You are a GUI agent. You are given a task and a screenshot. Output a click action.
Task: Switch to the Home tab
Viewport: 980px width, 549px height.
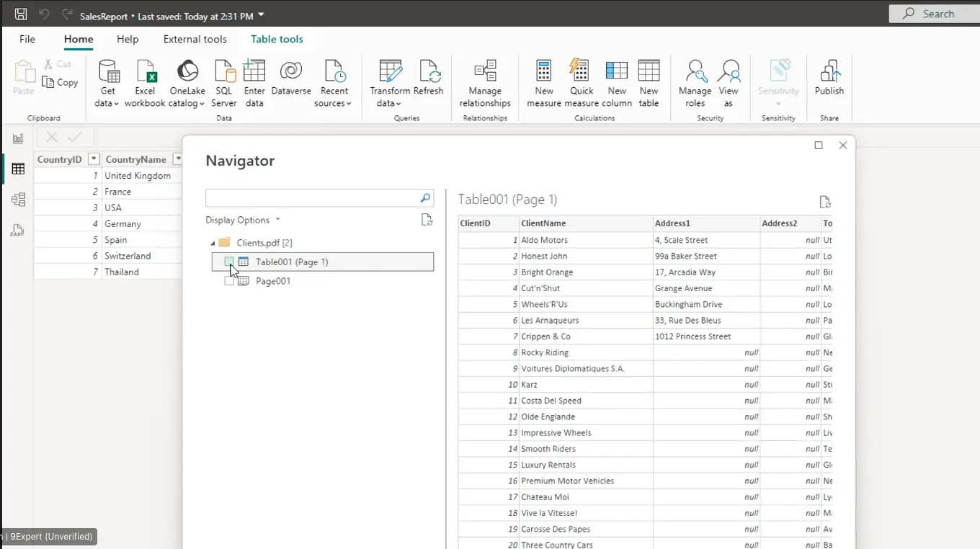coord(79,39)
